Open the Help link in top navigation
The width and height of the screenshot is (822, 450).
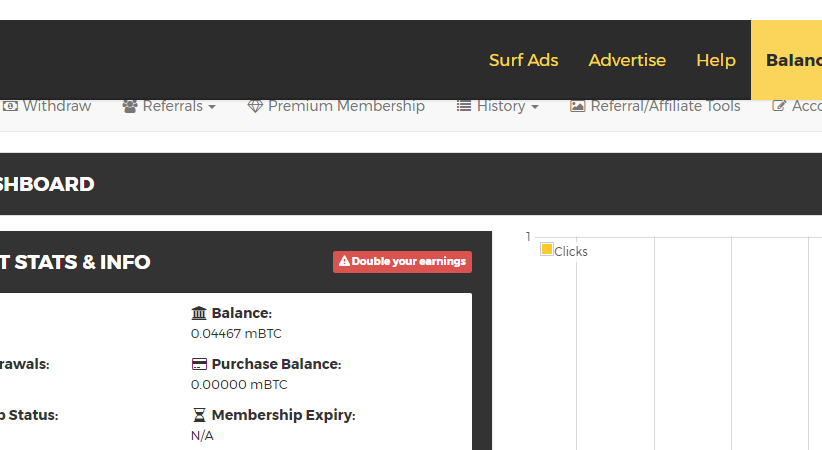[x=716, y=60]
